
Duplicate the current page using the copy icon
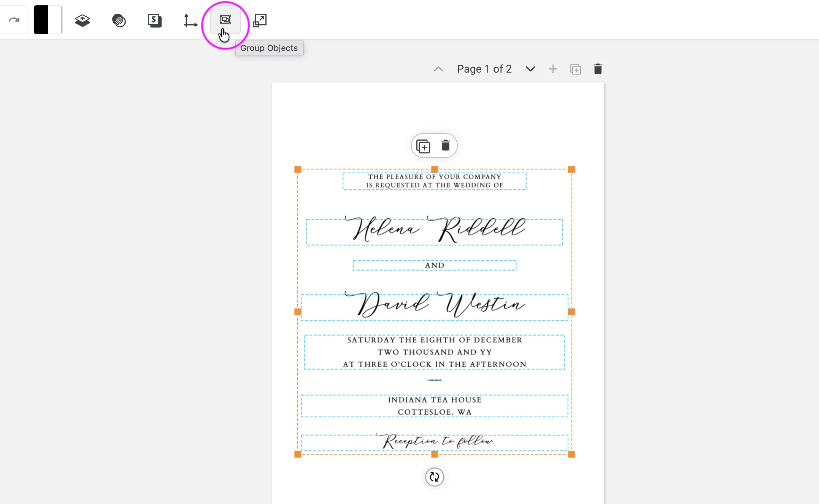(x=575, y=69)
